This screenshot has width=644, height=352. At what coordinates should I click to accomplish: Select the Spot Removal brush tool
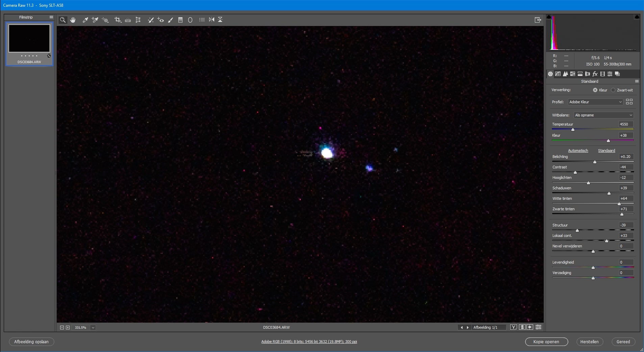point(151,20)
